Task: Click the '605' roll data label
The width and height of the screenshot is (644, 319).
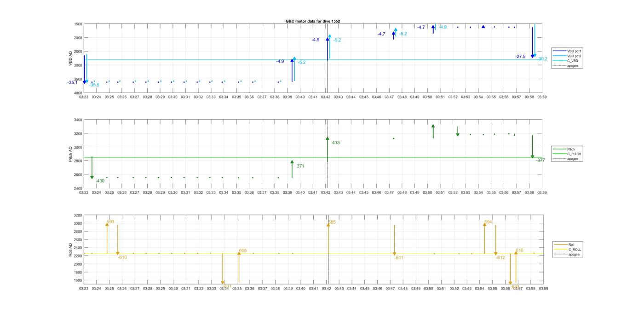Action: pos(242,251)
